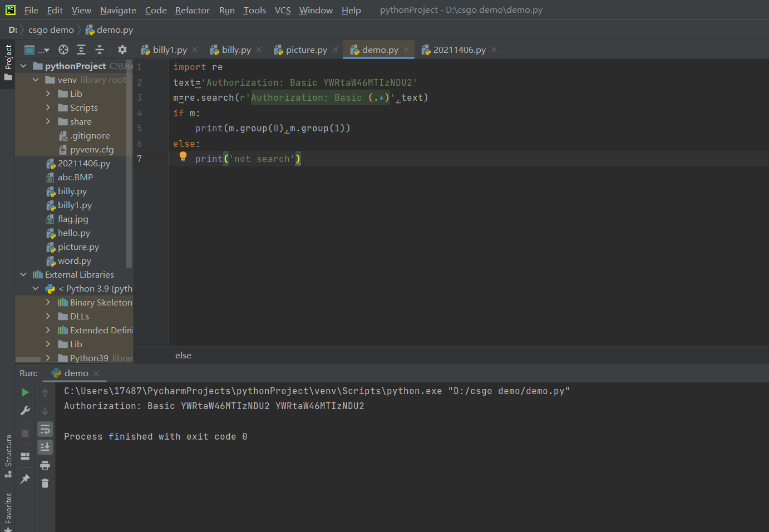This screenshot has width=769, height=532.
Task: Collapse the Python 3.9 interpreter node
Action: click(x=36, y=288)
